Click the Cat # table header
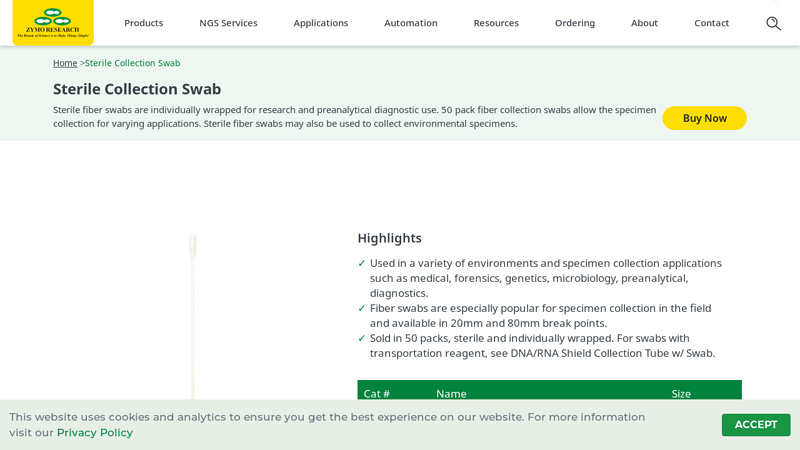 [377, 393]
